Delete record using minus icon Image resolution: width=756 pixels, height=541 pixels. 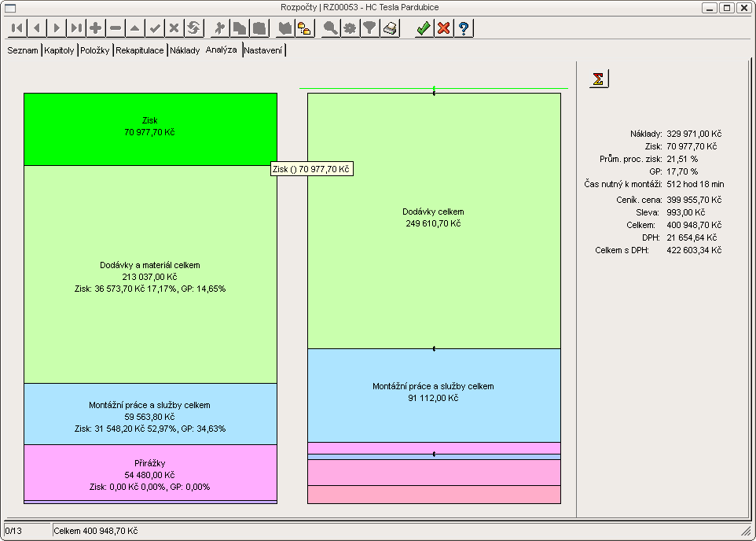pyautogui.click(x=116, y=28)
